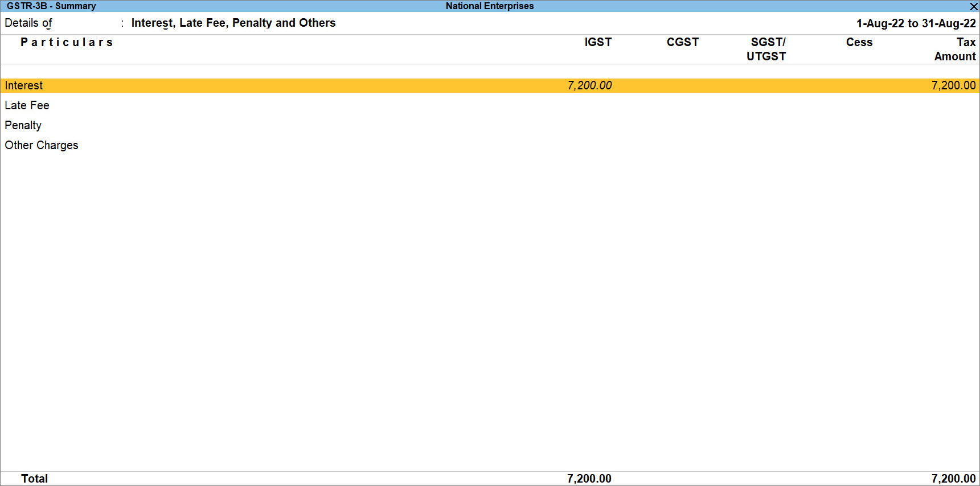Click the CGST column header

682,42
